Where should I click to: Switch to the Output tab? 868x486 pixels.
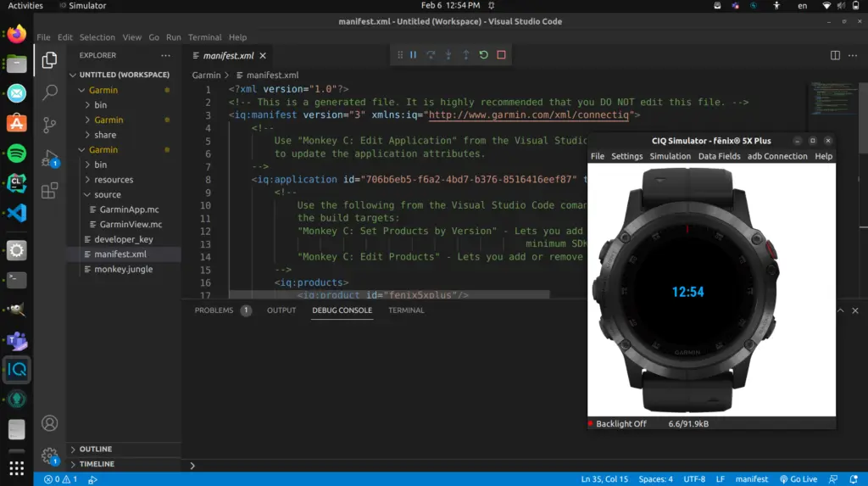(281, 310)
